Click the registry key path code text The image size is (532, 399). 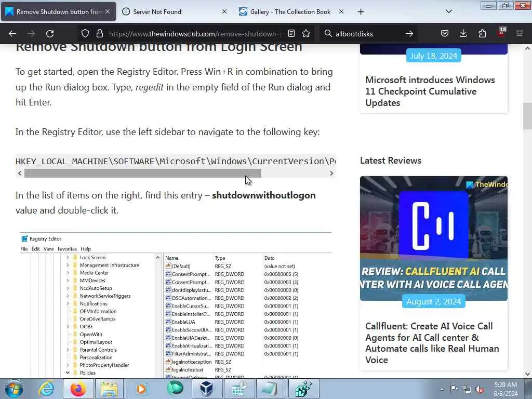pyautogui.click(x=176, y=161)
